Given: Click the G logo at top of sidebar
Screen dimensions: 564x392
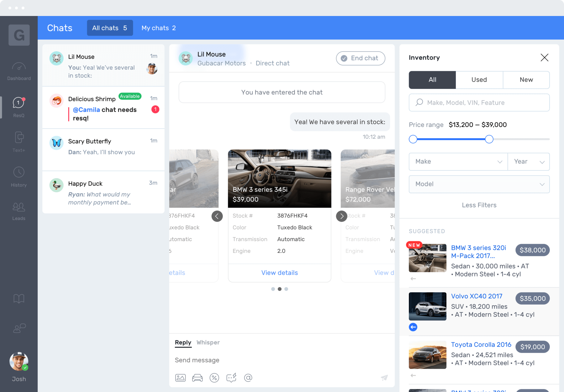Looking at the screenshot, I should point(19,35).
